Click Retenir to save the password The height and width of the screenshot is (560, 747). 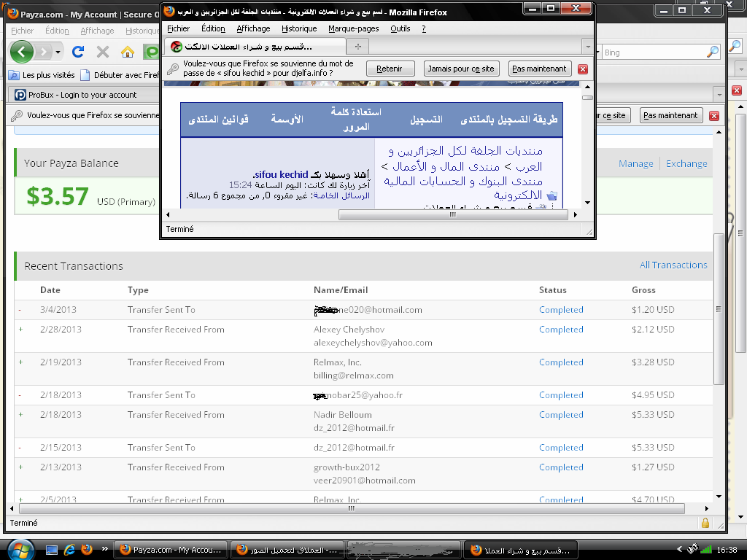point(390,69)
